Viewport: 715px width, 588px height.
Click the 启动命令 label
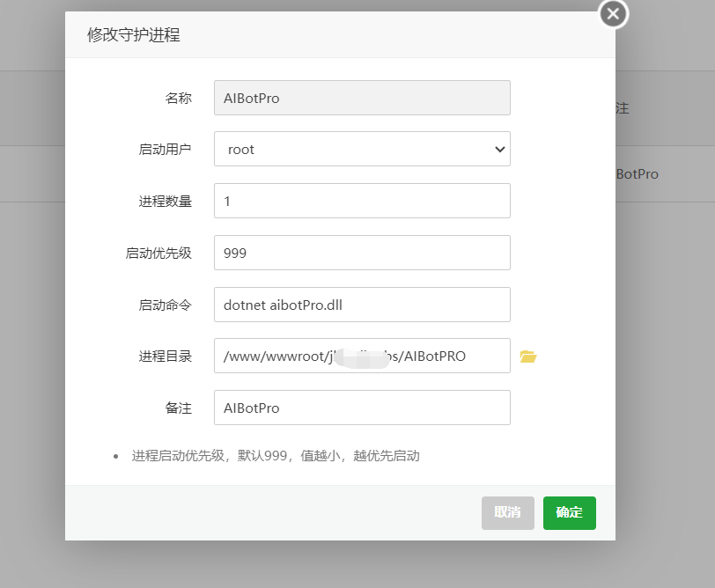pyautogui.click(x=165, y=305)
